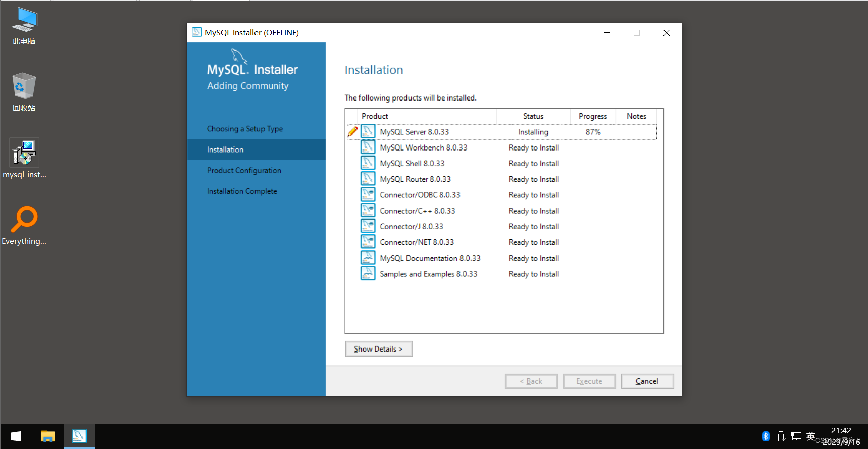The width and height of the screenshot is (868, 449).
Task: Click Ready to Install for MySQL Workbench
Action: [534, 147]
